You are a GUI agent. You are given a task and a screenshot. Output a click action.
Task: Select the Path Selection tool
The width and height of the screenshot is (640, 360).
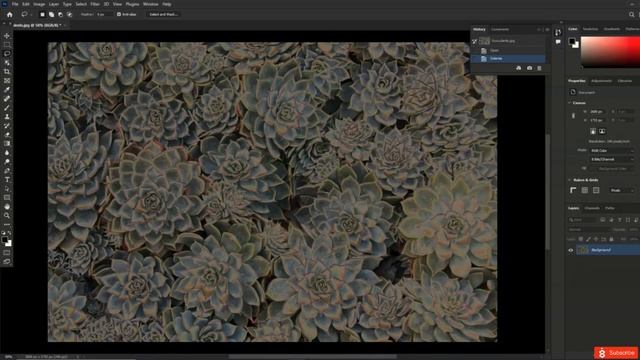[7, 189]
